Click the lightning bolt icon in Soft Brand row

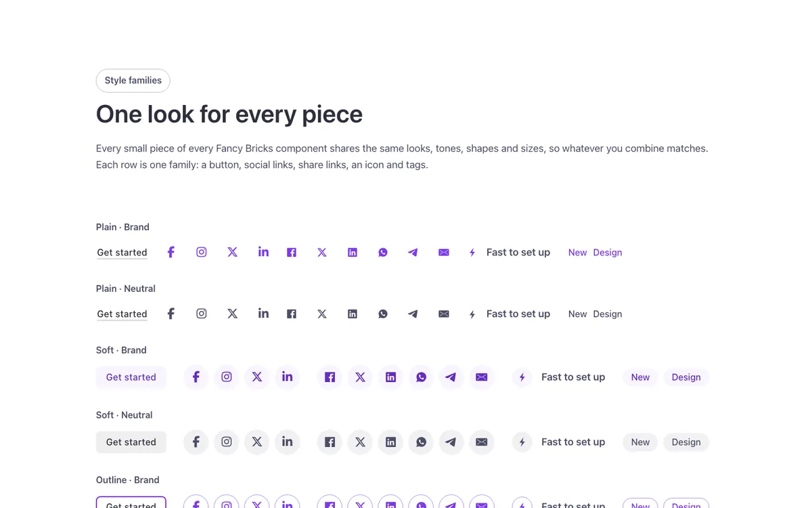click(x=522, y=377)
